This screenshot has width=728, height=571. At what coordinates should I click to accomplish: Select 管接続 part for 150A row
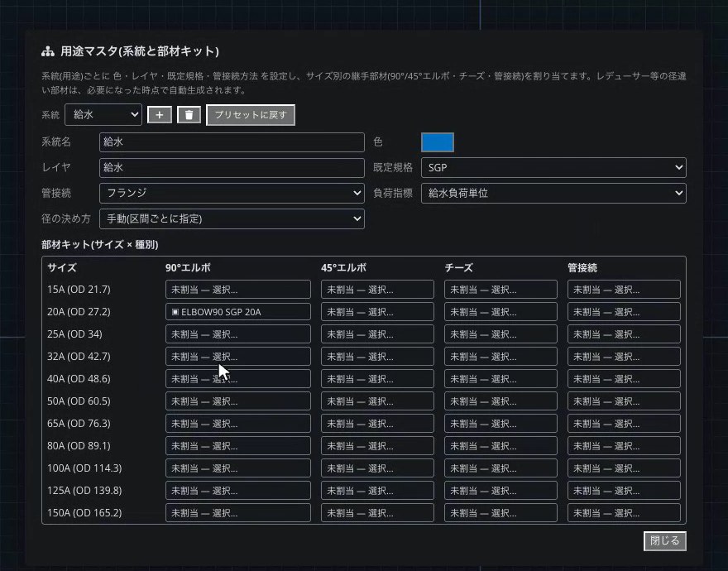(624, 512)
